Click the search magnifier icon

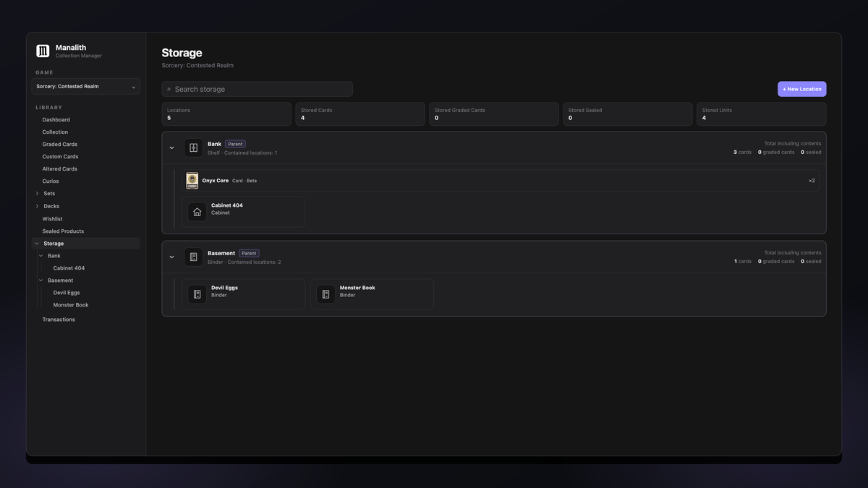[169, 89]
